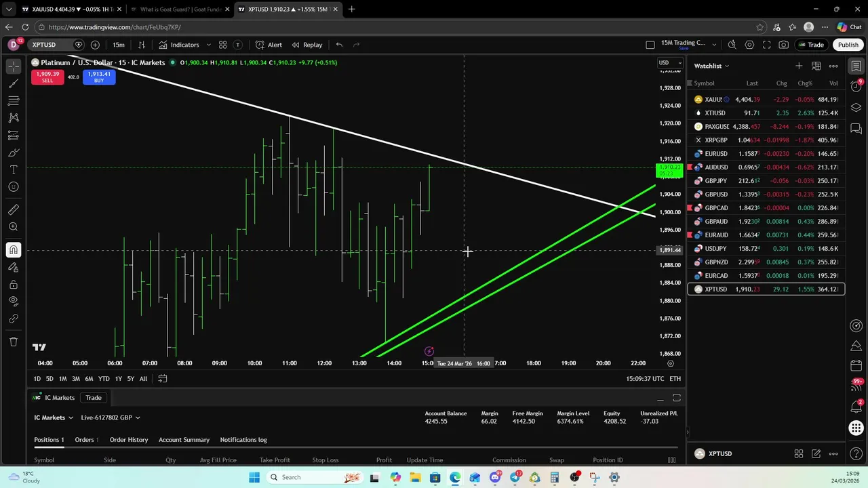The height and width of the screenshot is (488, 868).
Task: Open the chats panel icon
Action: click(x=856, y=129)
